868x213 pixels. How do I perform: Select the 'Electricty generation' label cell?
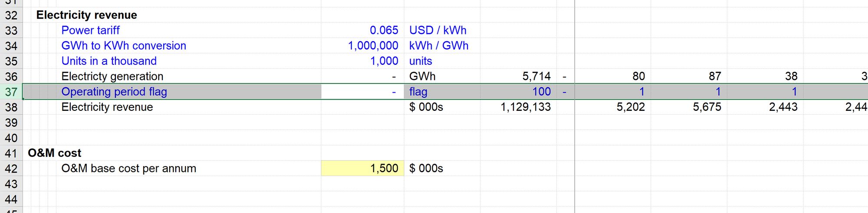(112, 77)
